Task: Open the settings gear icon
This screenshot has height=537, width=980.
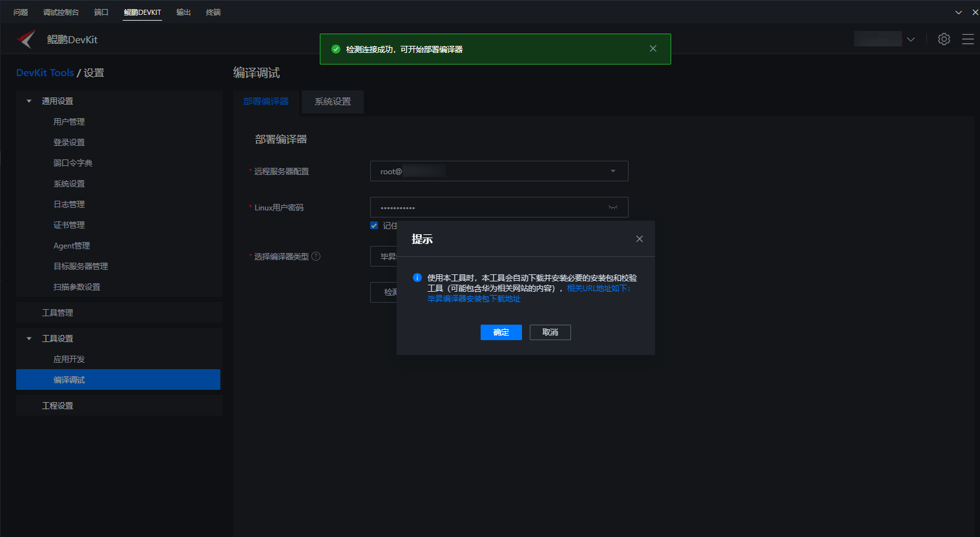Action: (944, 39)
